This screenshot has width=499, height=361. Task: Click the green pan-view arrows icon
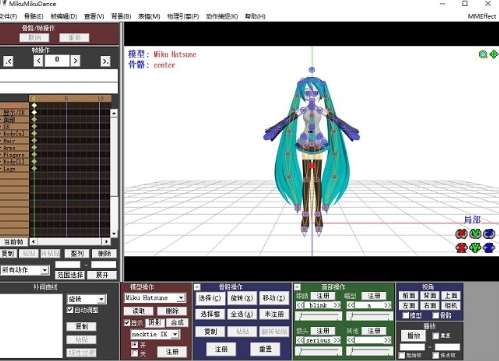pyautogui.click(x=494, y=54)
